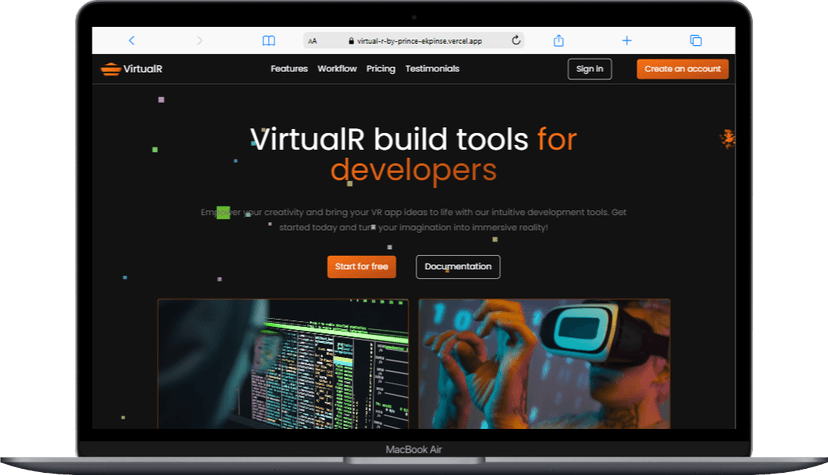Open the share sheet icon

pyautogui.click(x=559, y=41)
